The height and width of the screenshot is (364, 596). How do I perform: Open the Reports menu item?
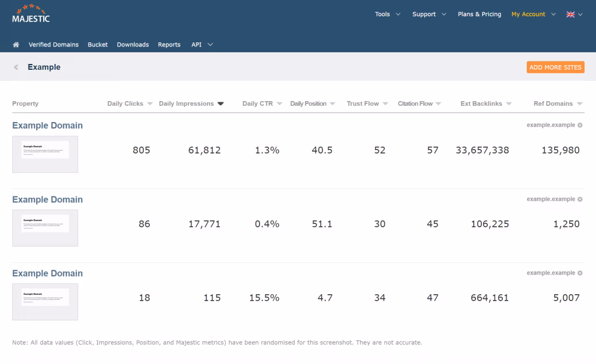click(169, 45)
